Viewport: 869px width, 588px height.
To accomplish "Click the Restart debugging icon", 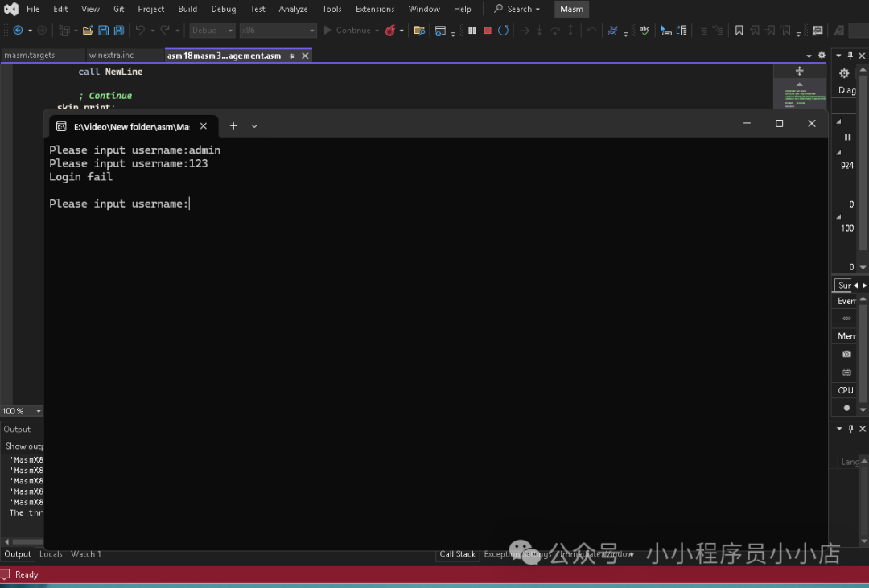I will [503, 31].
